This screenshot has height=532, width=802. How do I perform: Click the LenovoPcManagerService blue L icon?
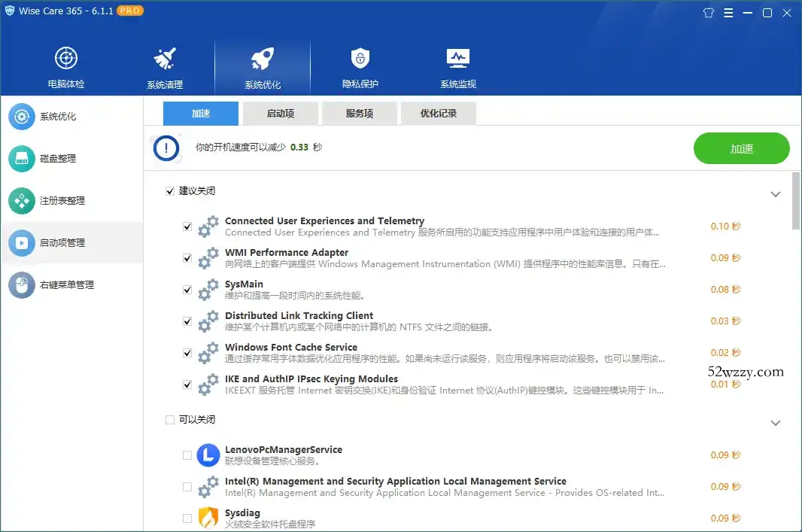[208, 454]
